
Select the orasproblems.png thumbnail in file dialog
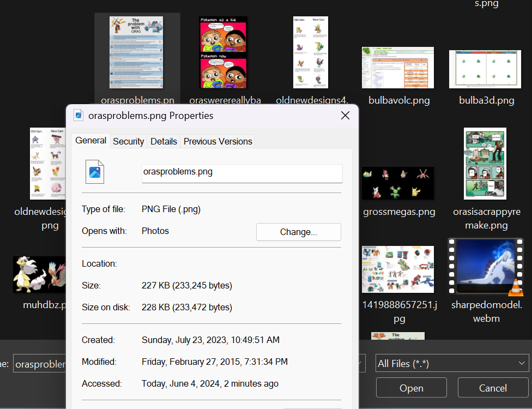[x=136, y=52]
